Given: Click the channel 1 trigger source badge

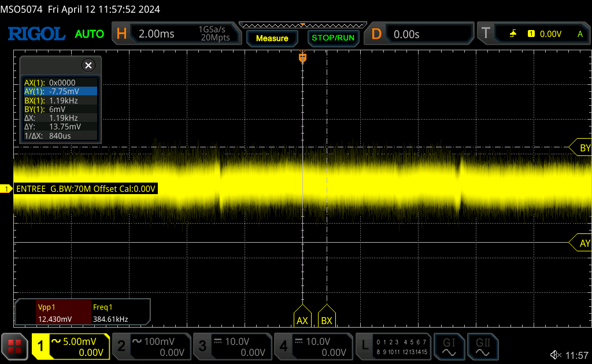Looking at the screenshot, I should 531,34.
